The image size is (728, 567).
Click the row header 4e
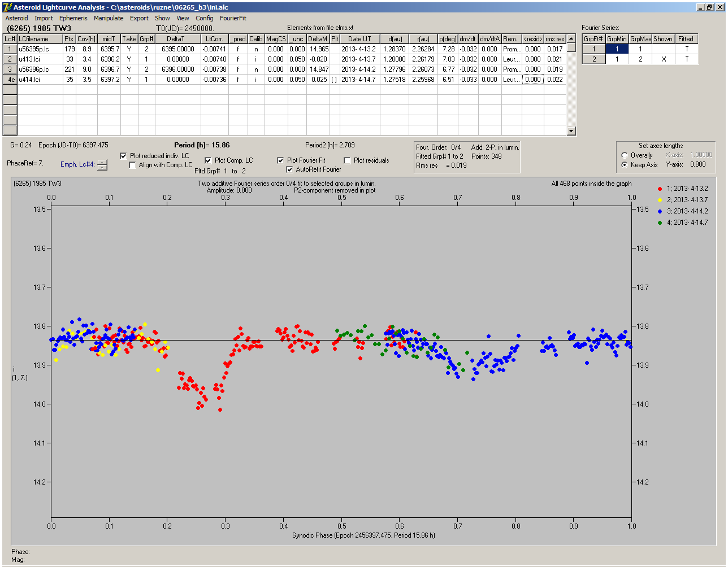pos(10,80)
